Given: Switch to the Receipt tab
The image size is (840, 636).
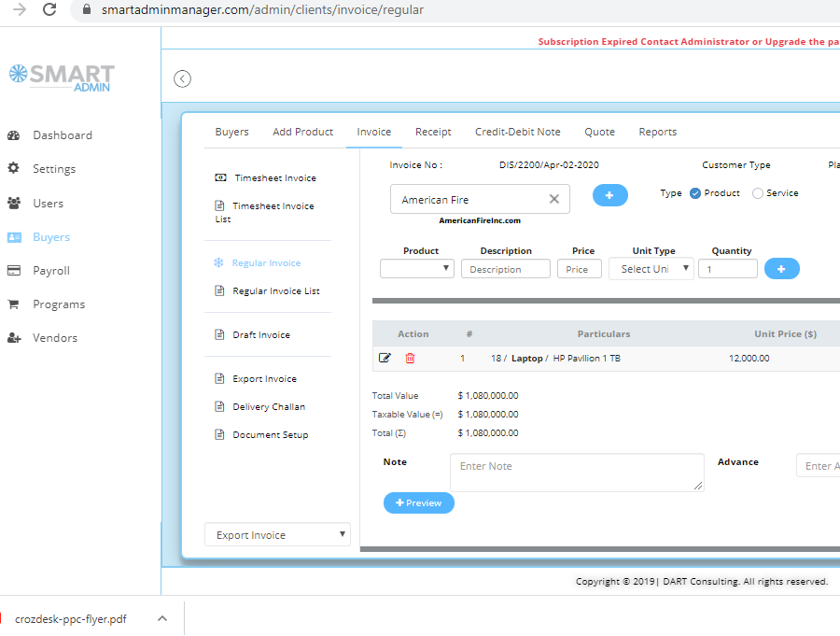Looking at the screenshot, I should click(x=433, y=132).
